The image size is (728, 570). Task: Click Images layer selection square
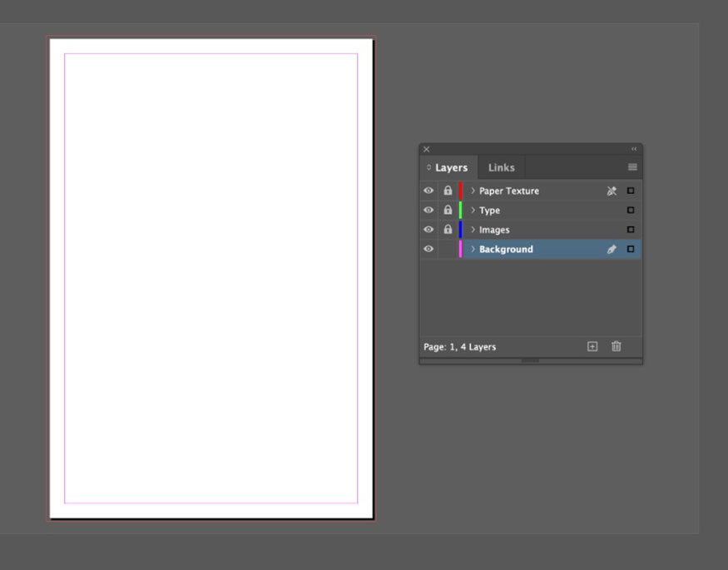pos(631,230)
